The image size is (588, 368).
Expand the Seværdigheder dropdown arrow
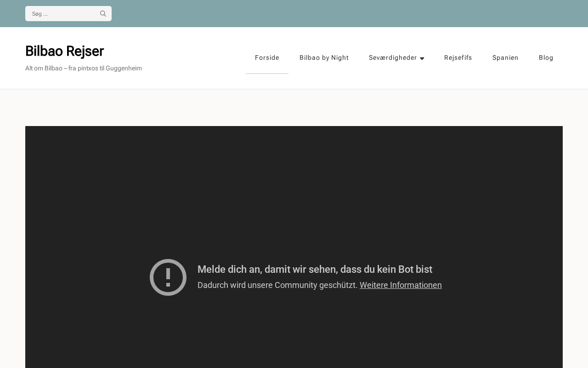tap(422, 58)
